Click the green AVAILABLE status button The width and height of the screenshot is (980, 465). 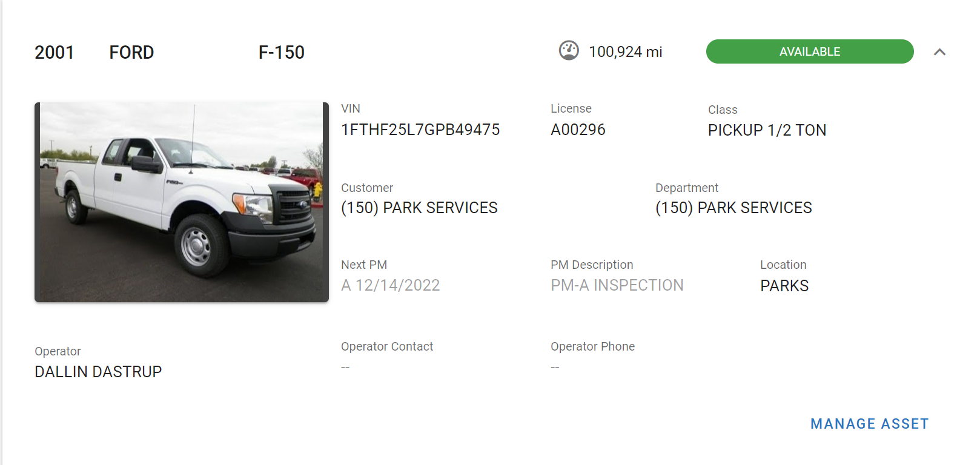click(809, 51)
